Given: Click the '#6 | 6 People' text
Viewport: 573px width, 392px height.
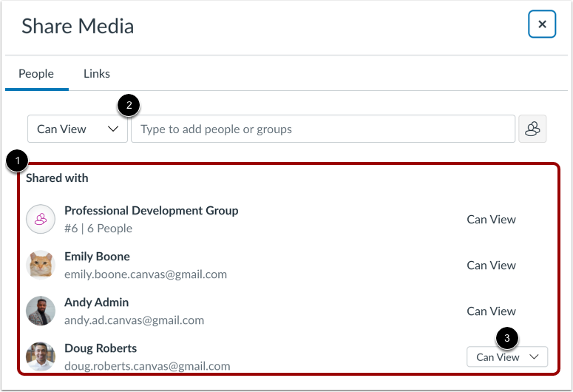Looking at the screenshot, I should tap(98, 229).
